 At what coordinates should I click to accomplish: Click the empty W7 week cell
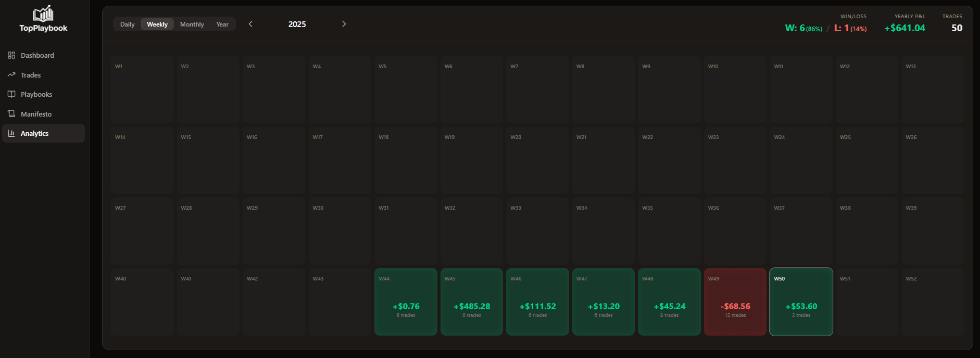click(537, 89)
